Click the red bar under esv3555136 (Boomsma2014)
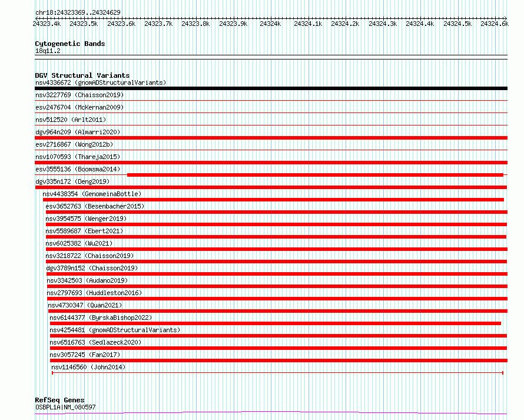Screen dimensions: 524x420 point(315,175)
